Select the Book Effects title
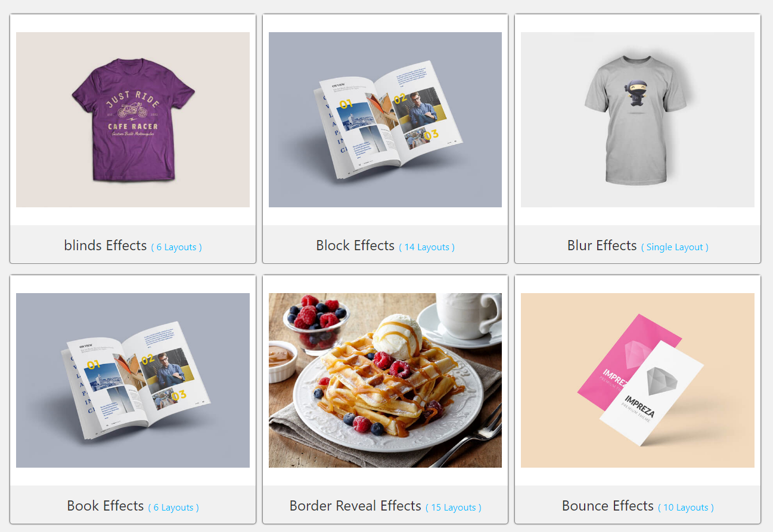 pos(105,506)
